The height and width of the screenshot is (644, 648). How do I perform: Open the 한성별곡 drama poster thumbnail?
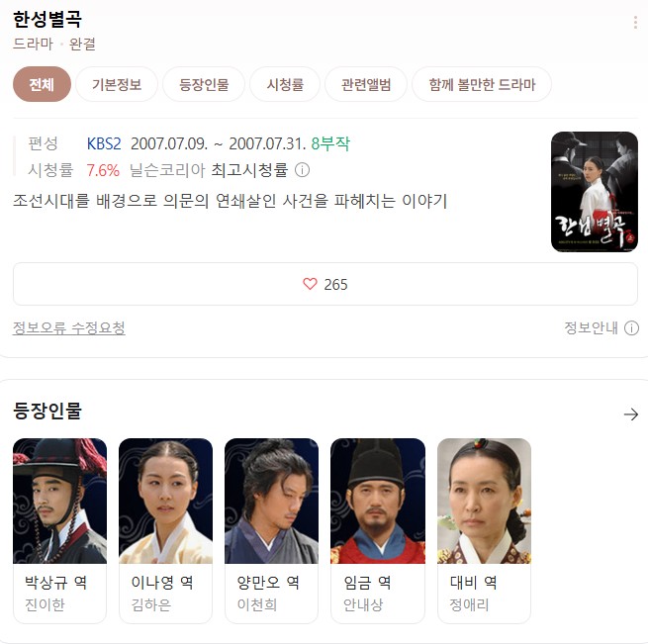pos(595,192)
